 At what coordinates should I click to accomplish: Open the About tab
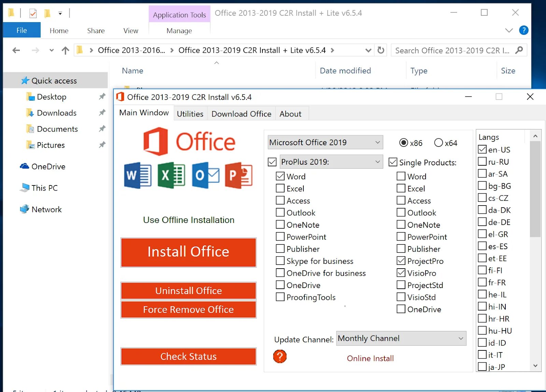coord(290,114)
